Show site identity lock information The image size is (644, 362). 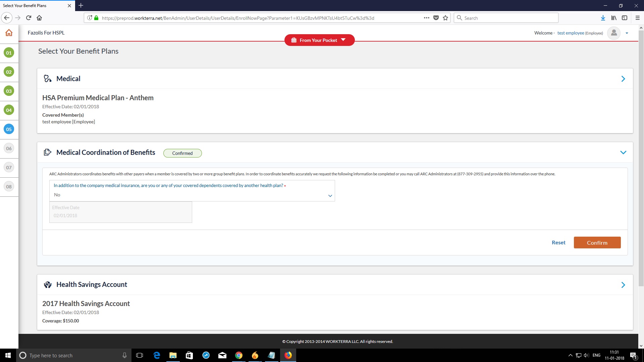click(96, 18)
